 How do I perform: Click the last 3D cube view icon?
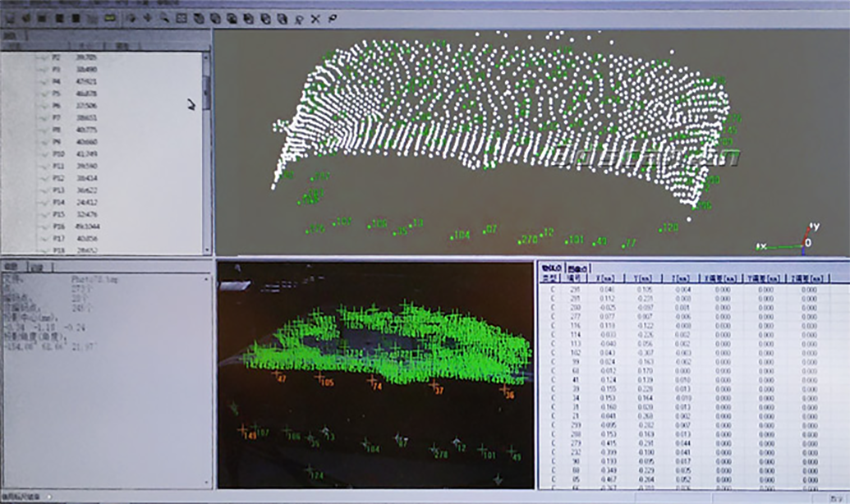click(x=281, y=18)
